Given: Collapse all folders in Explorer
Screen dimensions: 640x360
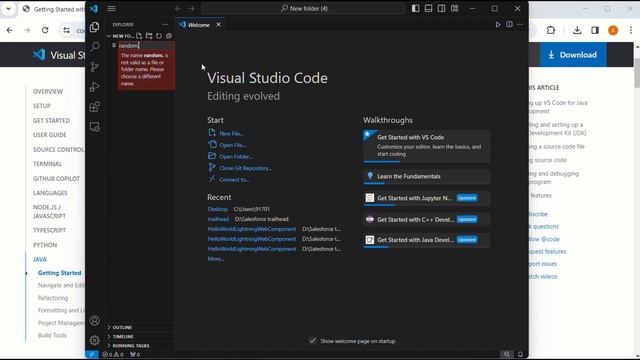Looking at the screenshot, I should 169,36.
